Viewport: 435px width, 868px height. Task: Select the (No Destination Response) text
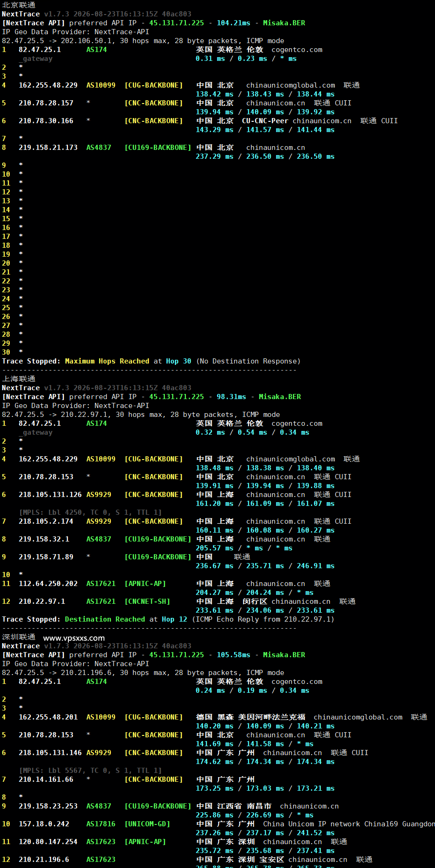click(248, 361)
